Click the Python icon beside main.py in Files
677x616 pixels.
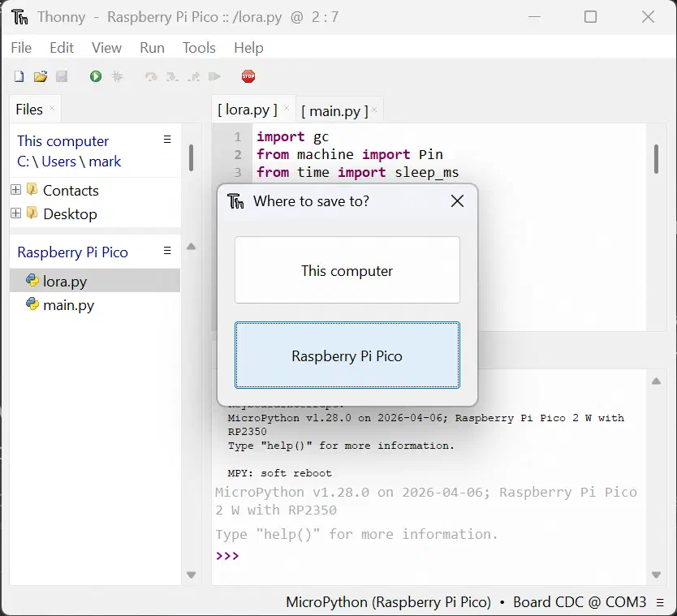pos(32,304)
